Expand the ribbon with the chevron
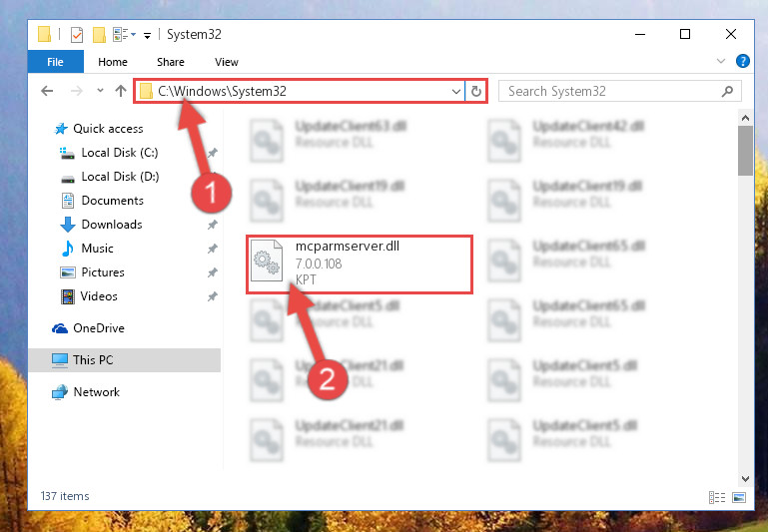This screenshot has width=768, height=532. (x=720, y=61)
